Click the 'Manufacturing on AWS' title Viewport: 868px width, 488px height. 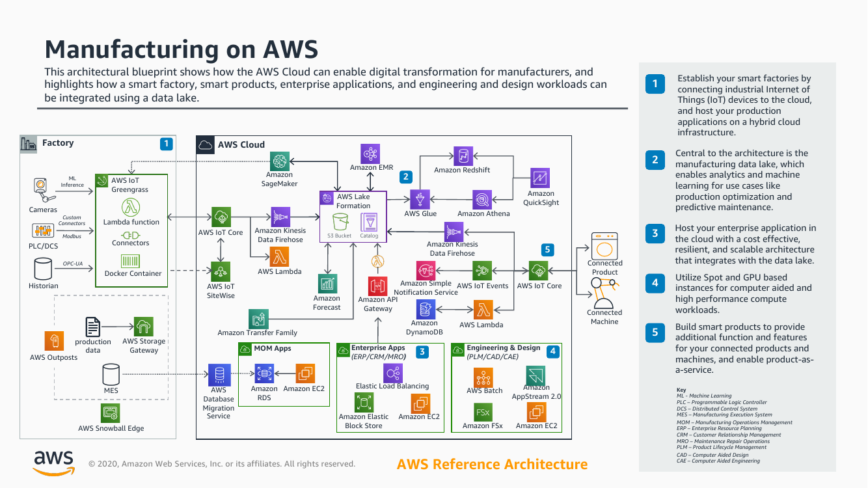(182, 49)
